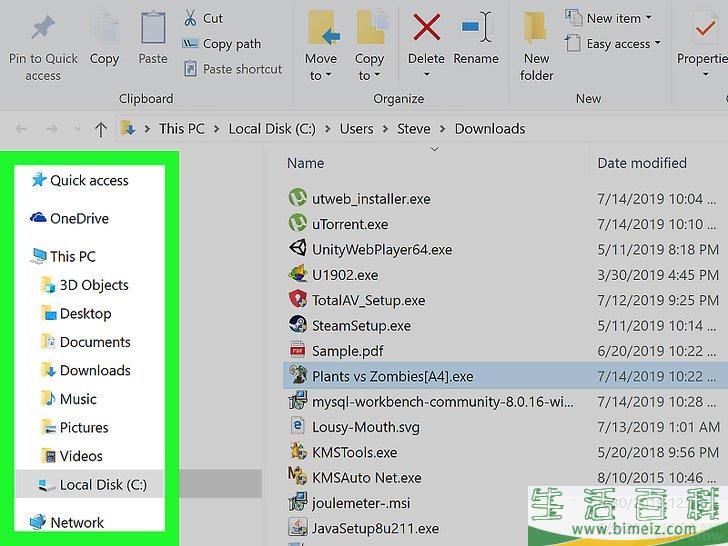Screen dimensions: 728x546
Task: Select Local Disk (C:) in sidebar
Action: (x=92, y=485)
